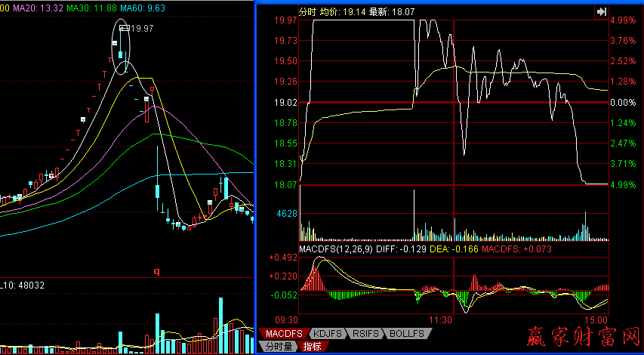Select the 指标 tab
Screen dimensions: 644x355
(312, 347)
